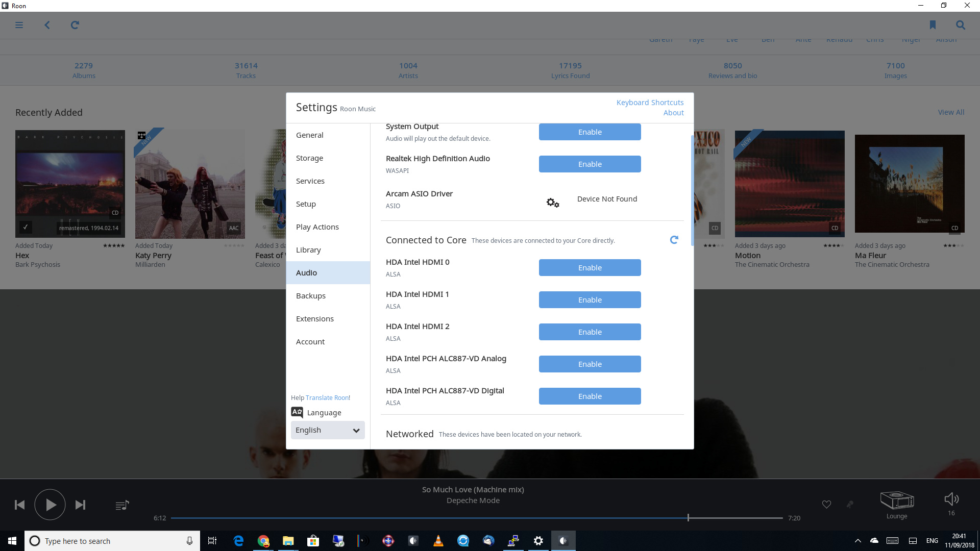Screen dimensions: 980x551
Task: Click View All for Recently Added
Action: (951, 112)
